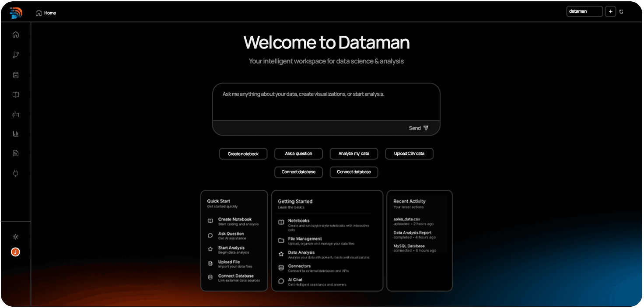Open the Database panel from the sidebar
644x308 pixels.
[x=16, y=74]
